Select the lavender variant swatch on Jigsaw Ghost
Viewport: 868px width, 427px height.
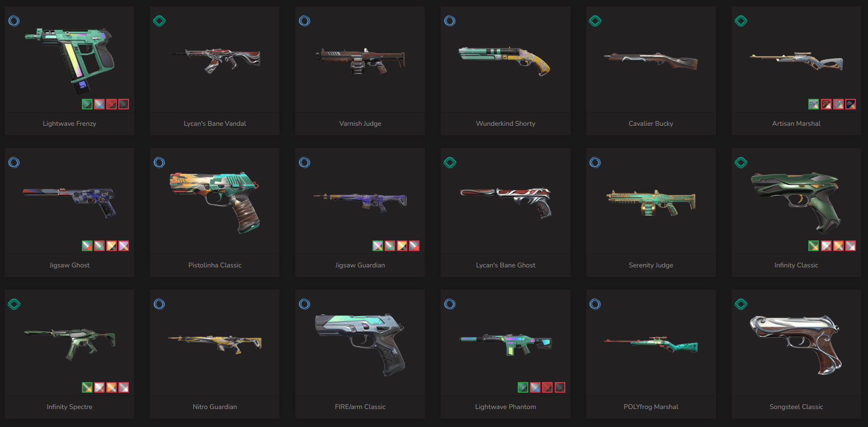[x=124, y=246]
